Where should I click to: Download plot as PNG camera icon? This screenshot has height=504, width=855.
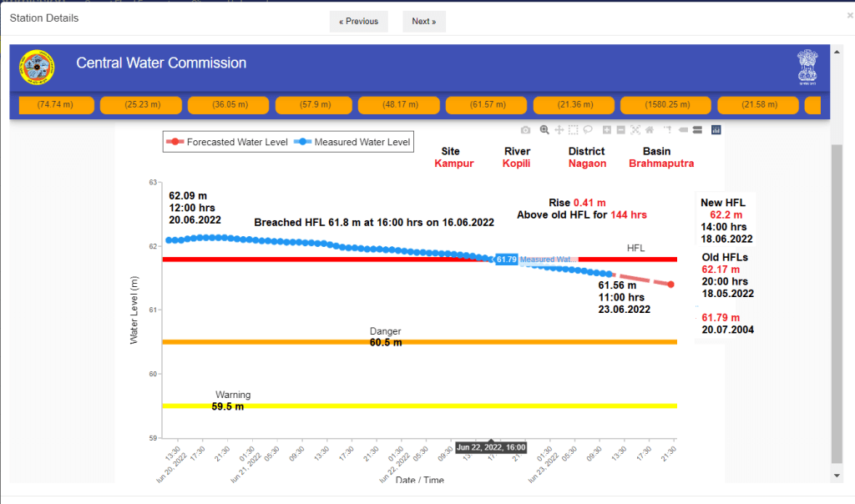pos(525,130)
